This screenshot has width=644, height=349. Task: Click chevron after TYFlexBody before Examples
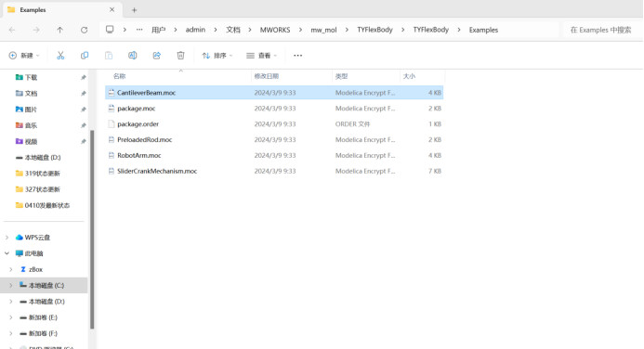(x=459, y=30)
